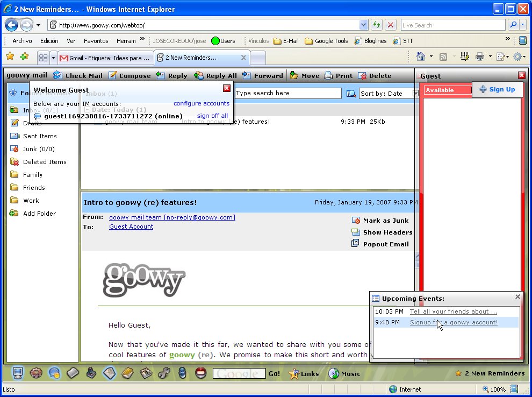Open the Junk (0/0) folder

point(32,149)
